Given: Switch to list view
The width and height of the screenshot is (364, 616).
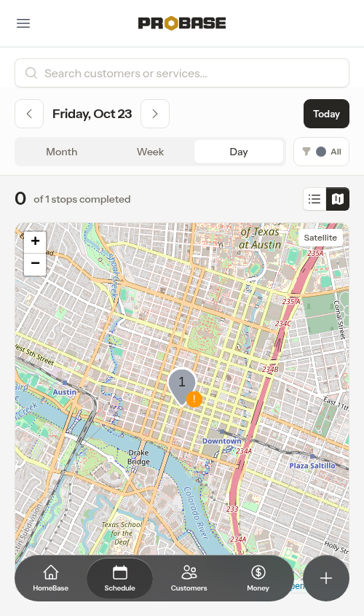Looking at the screenshot, I should pos(314,199).
